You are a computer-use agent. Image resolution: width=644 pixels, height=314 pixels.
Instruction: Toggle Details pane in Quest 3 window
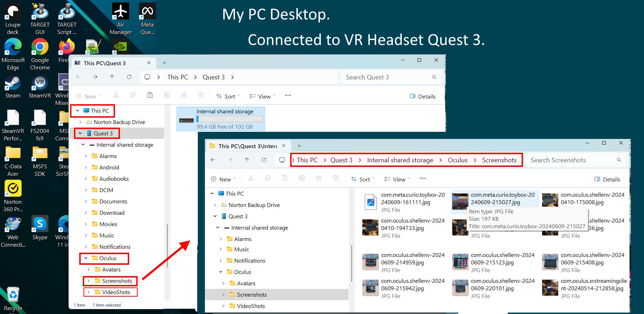click(x=422, y=96)
